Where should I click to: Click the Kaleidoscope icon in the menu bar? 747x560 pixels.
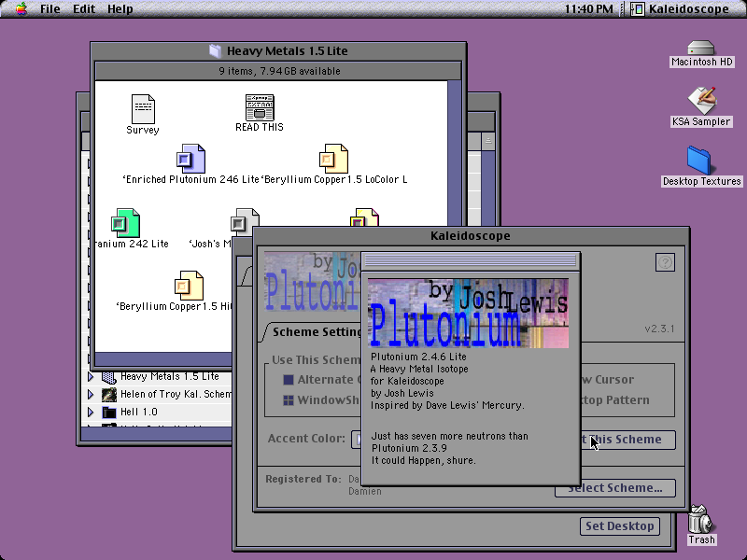[x=638, y=8]
